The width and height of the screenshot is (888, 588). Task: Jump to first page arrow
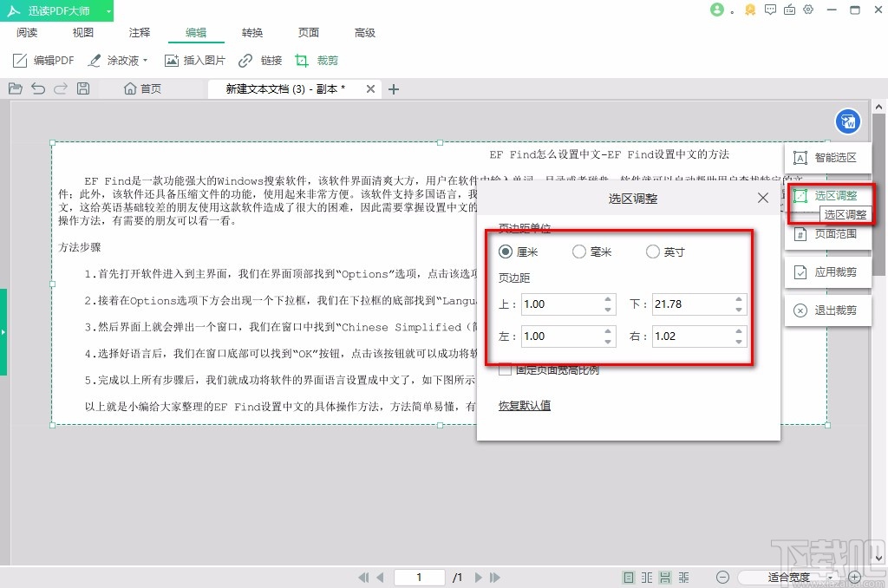tap(363, 578)
